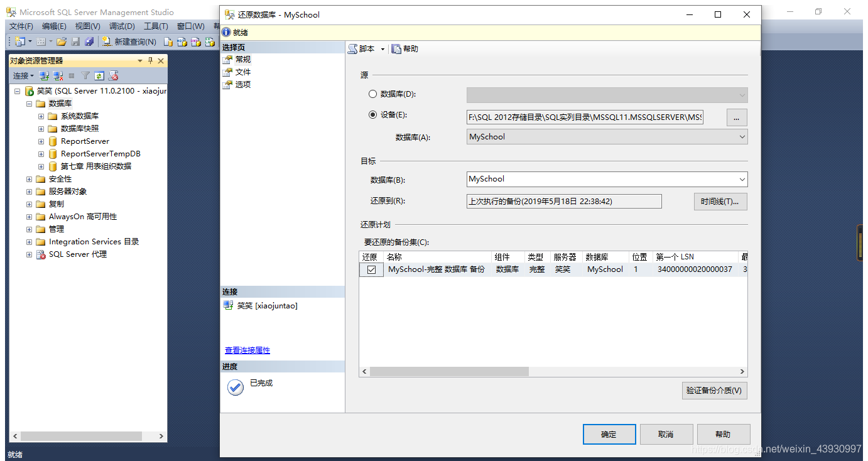Expand 服务器对象 folder

pyautogui.click(x=29, y=192)
